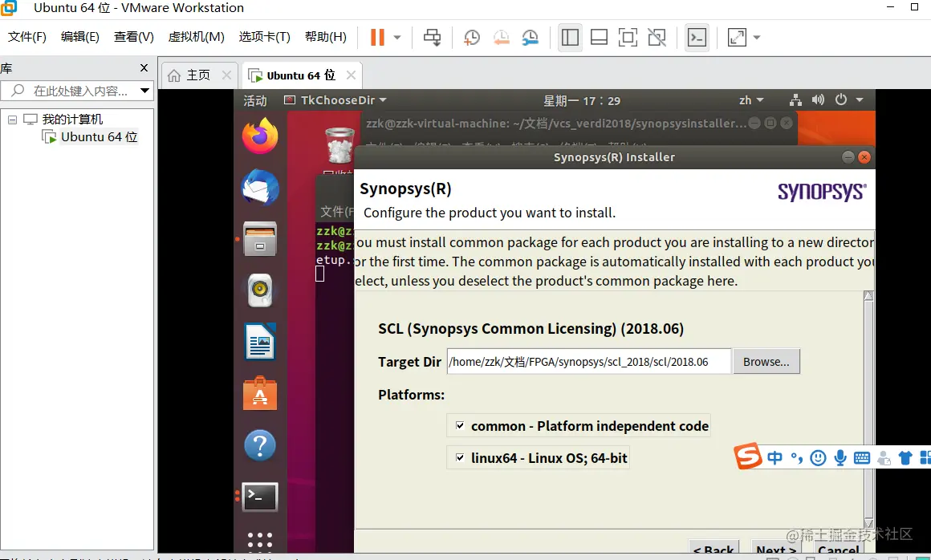This screenshot has width=931, height=560.
Task: Open the Files manager in dock
Action: click(x=260, y=238)
